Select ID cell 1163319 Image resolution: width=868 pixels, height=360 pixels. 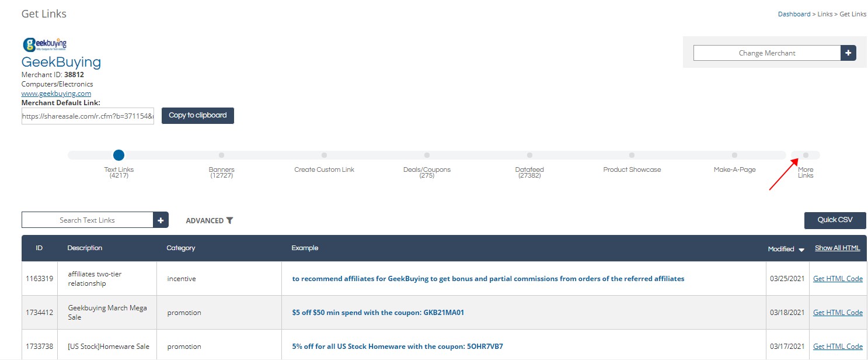pyautogui.click(x=39, y=279)
